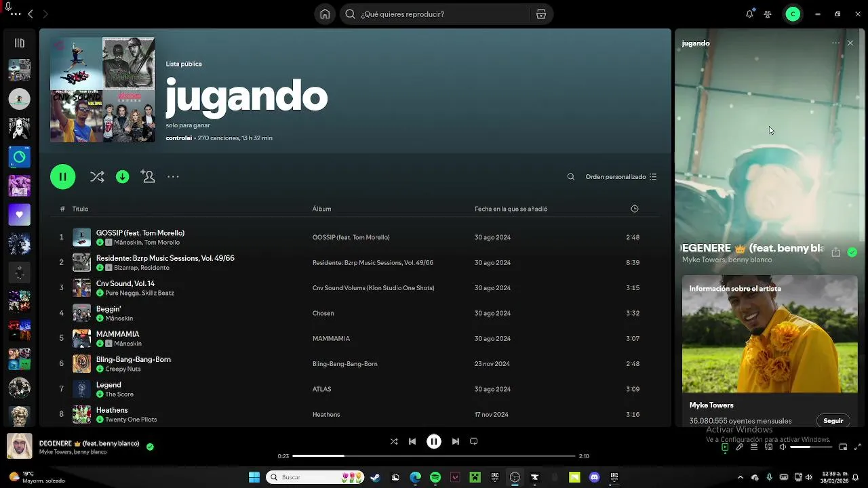
Task: Skip to next track
Action: click(x=456, y=441)
